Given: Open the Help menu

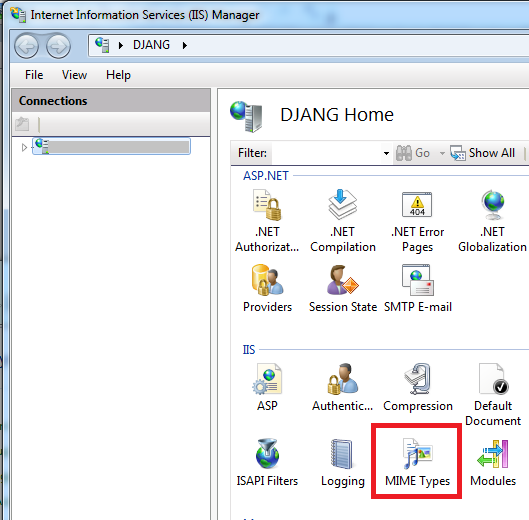Looking at the screenshot, I should pos(118,75).
